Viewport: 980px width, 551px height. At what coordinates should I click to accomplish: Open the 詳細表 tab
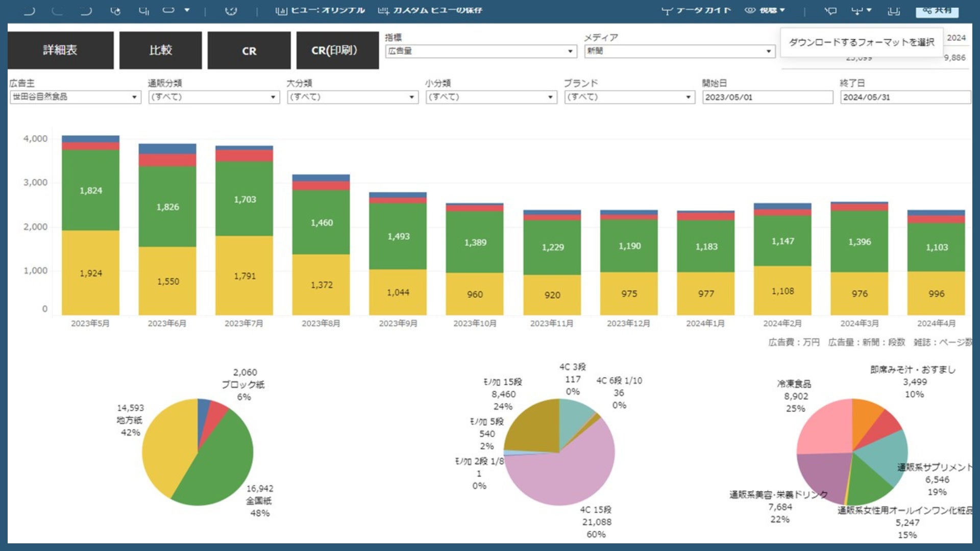click(60, 50)
